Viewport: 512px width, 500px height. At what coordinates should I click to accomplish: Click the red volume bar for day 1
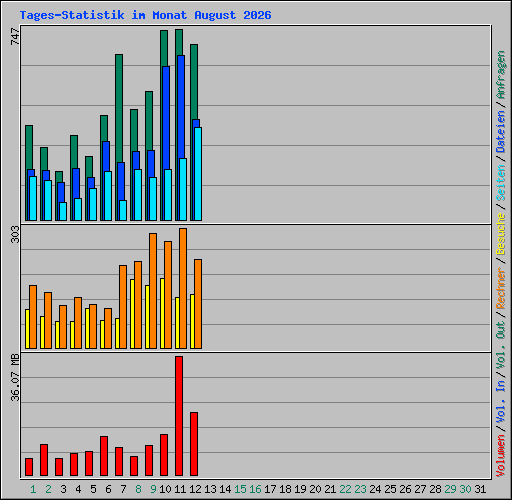coord(29,467)
